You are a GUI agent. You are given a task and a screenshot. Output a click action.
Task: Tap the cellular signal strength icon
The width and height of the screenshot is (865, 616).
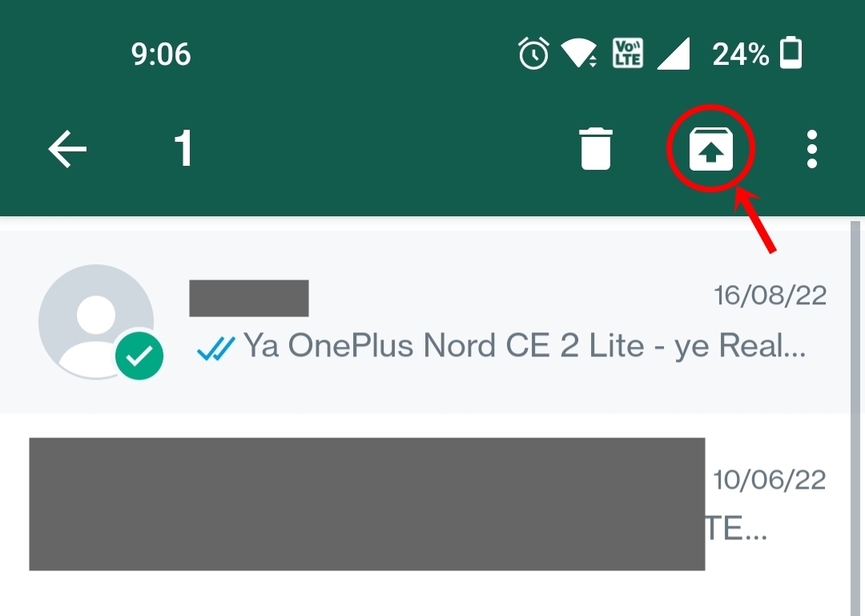[x=674, y=54]
